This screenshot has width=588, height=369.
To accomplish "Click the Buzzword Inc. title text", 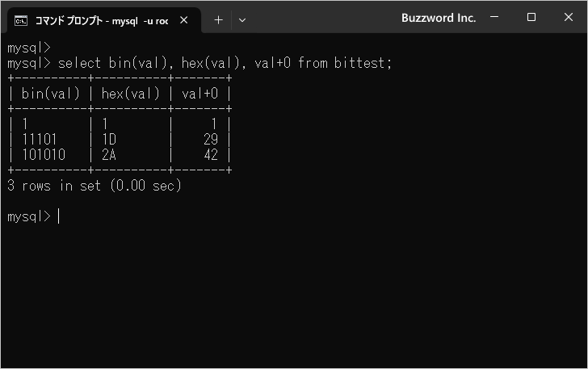I will [439, 18].
